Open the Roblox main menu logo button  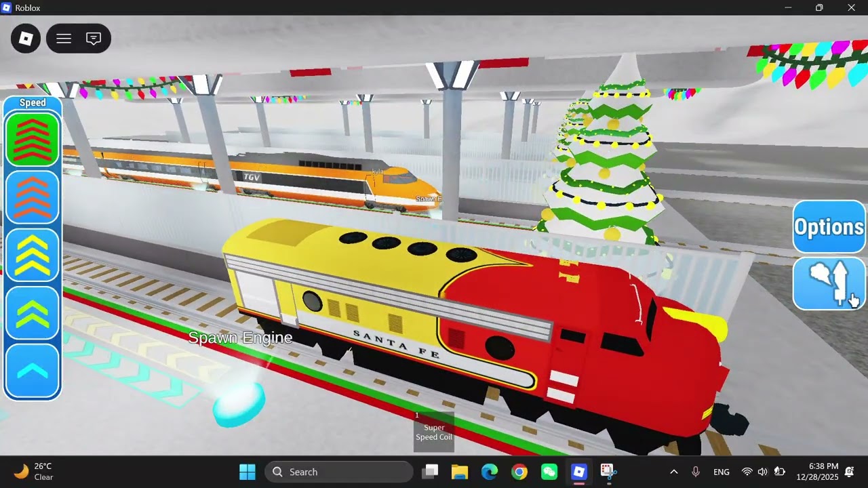click(x=26, y=39)
